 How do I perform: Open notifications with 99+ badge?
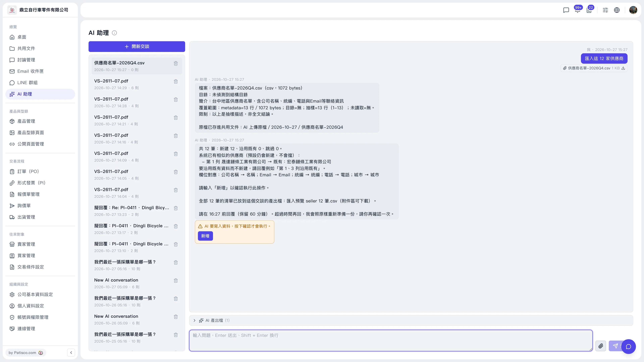[x=577, y=10]
